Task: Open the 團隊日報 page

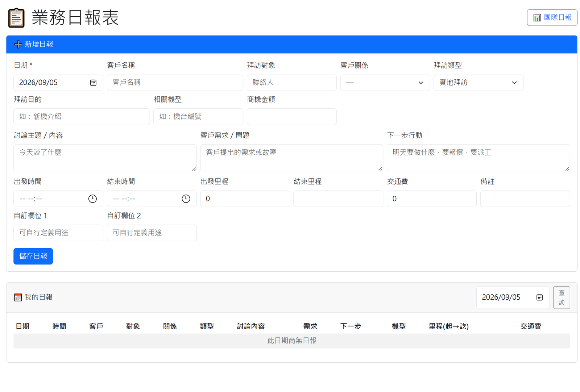Action: point(552,18)
